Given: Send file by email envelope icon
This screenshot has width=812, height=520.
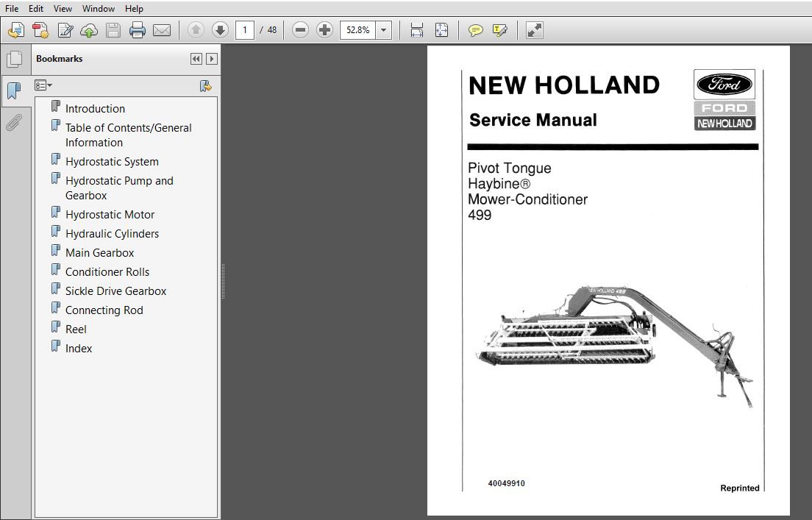Looking at the screenshot, I should [x=162, y=30].
